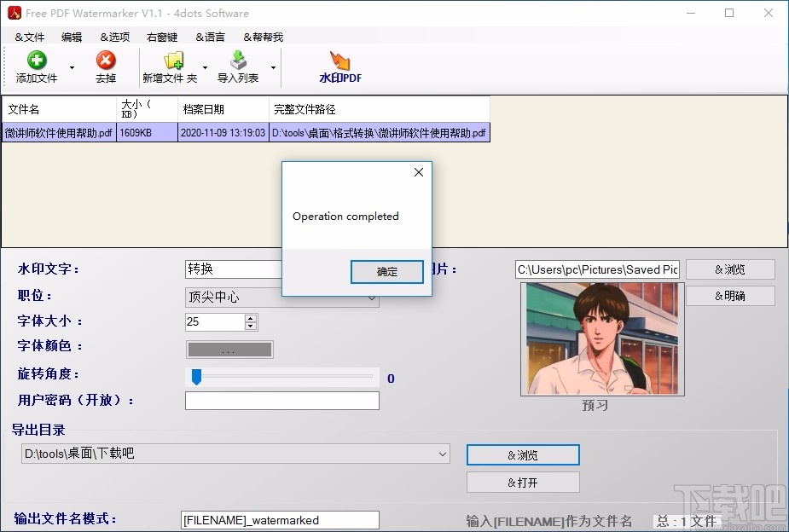The height and width of the screenshot is (532, 789).
Task: Click the 水印文字 text field
Action: click(233, 269)
